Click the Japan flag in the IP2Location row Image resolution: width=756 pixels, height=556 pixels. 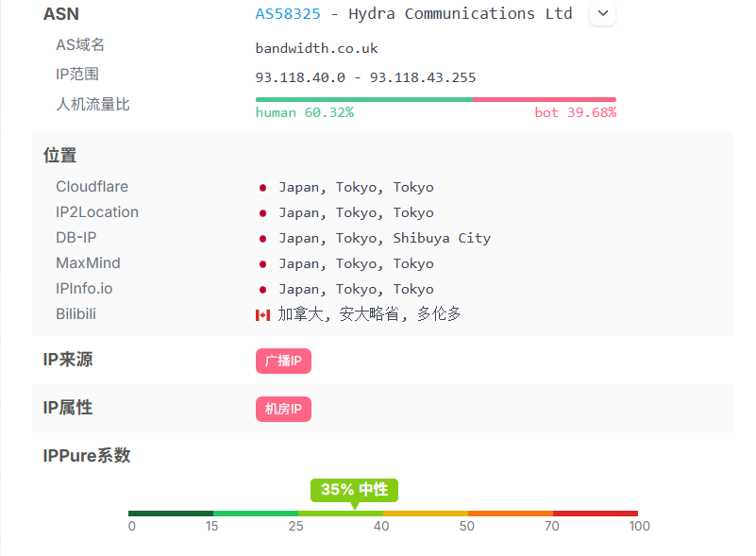tap(262, 213)
